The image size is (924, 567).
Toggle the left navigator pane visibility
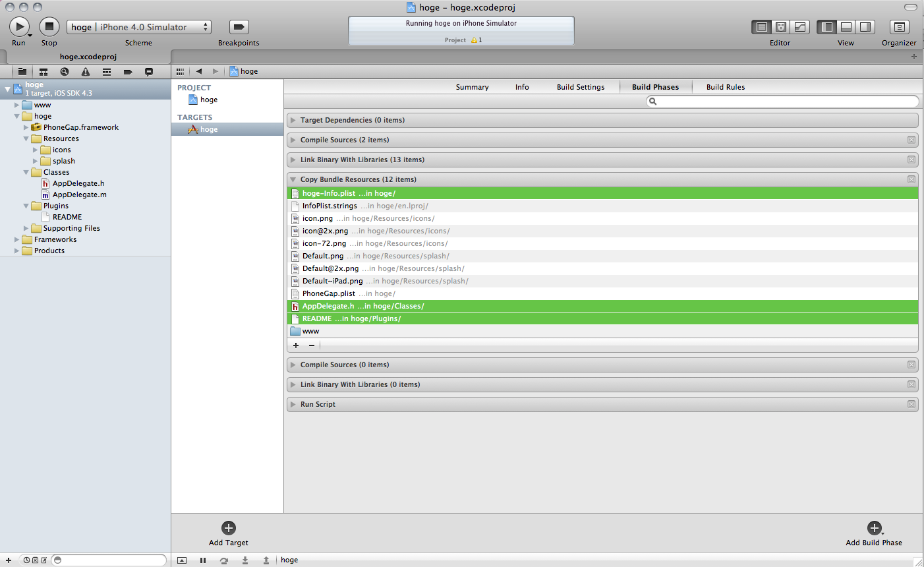(x=827, y=27)
